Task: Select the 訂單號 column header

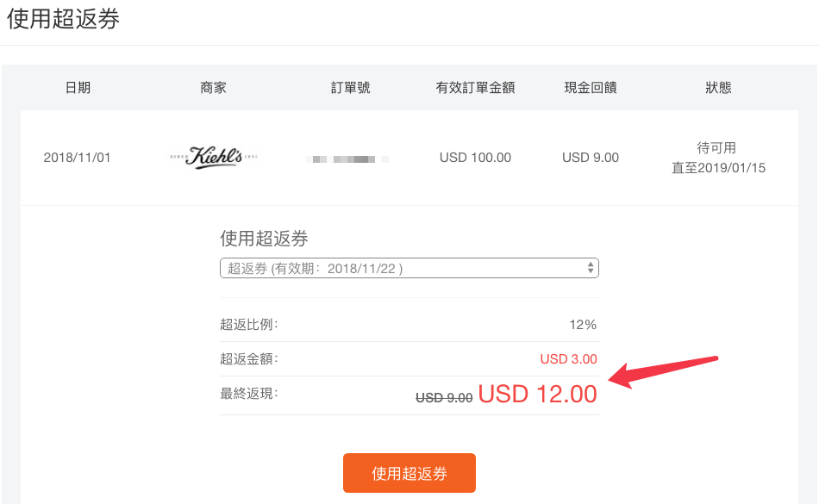Action: click(x=351, y=87)
